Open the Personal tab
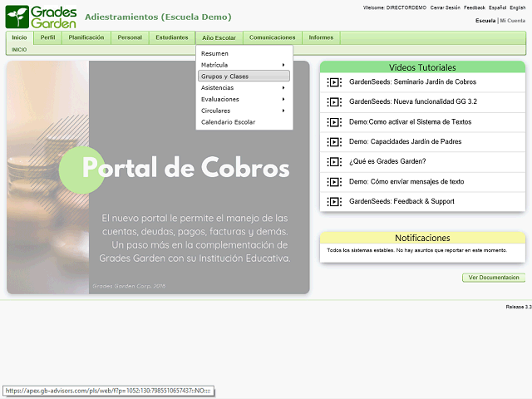Screen dimensions: 532x399 (x=130, y=37)
